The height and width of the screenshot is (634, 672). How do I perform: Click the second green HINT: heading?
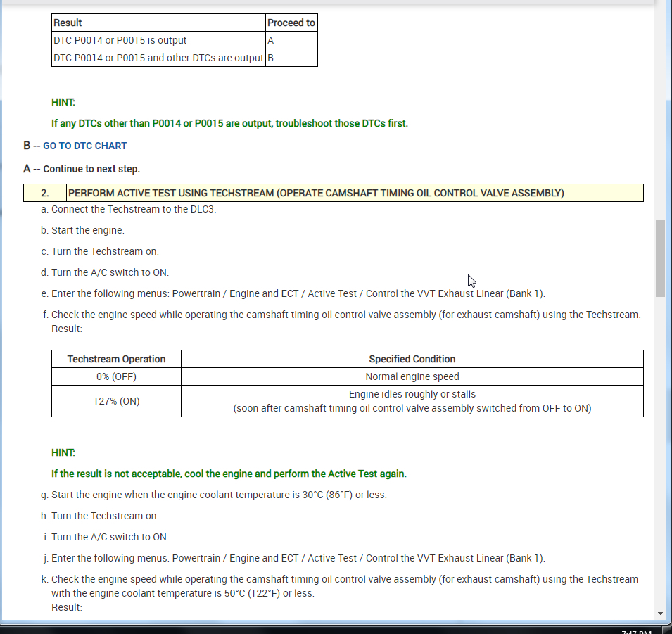pyautogui.click(x=63, y=452)
